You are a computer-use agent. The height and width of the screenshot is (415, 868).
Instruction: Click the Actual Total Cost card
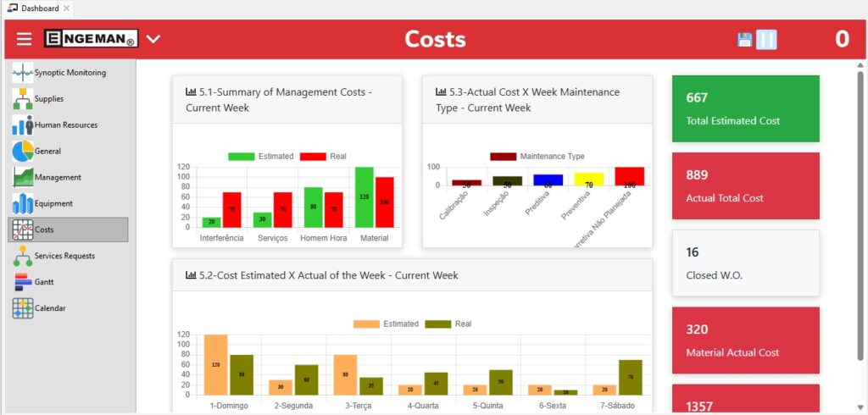745,186
